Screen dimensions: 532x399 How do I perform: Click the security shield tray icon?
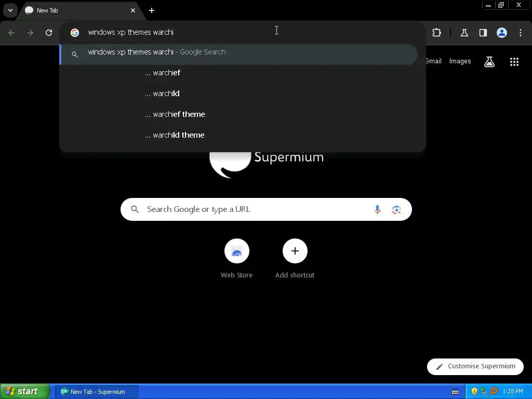[474, 391]
